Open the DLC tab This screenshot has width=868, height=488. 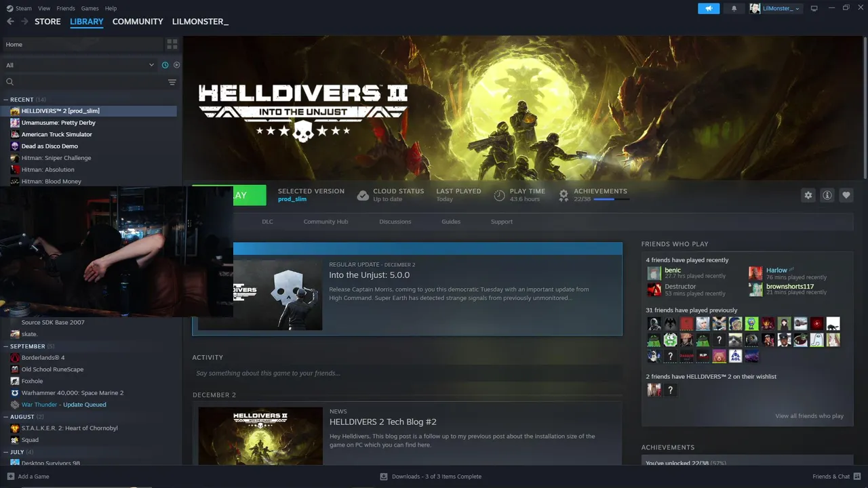click(267, 222)
